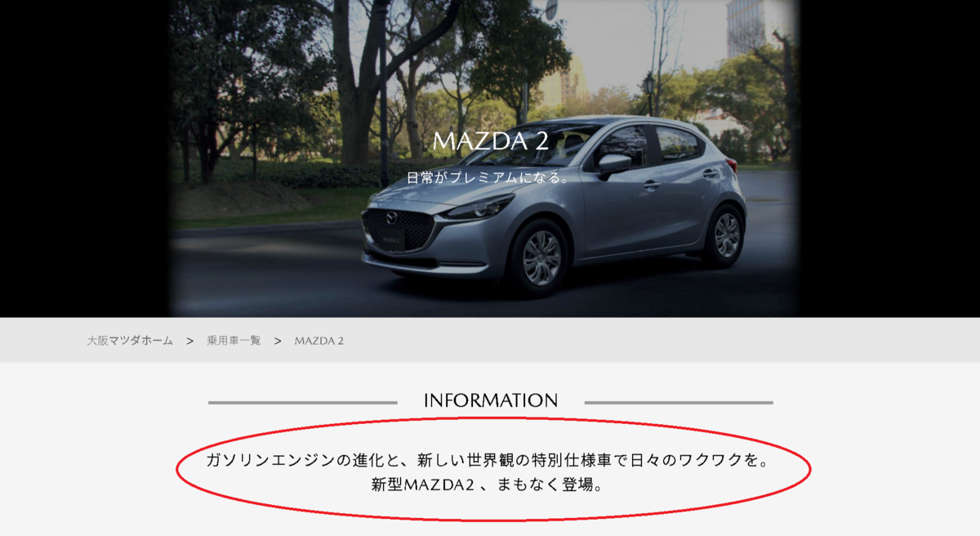Click the ガソリンエンジンの進化と announcement line
The width and height of the screenshot is (980, 536).
click(x=488, y=461)
